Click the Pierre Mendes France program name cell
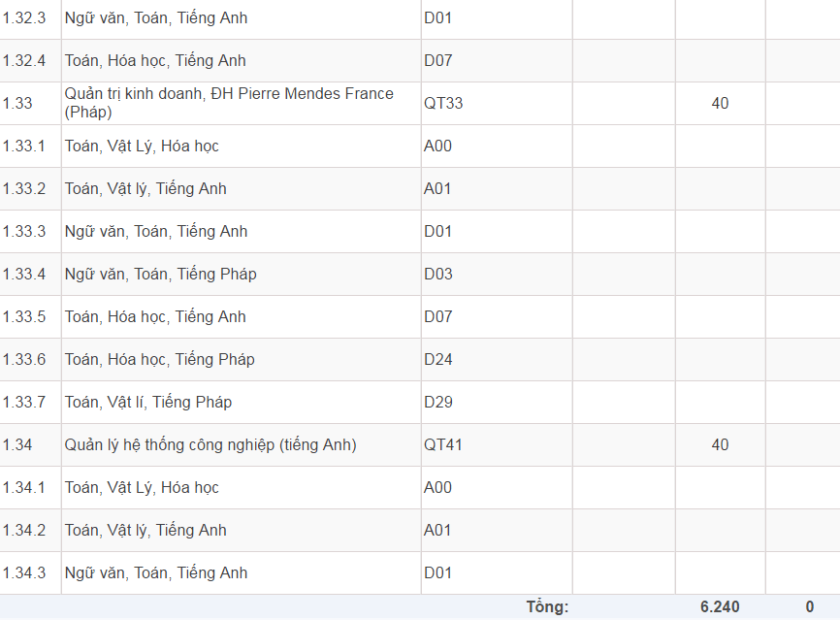The height and width of the screenshot is (620, 840). 229,103
